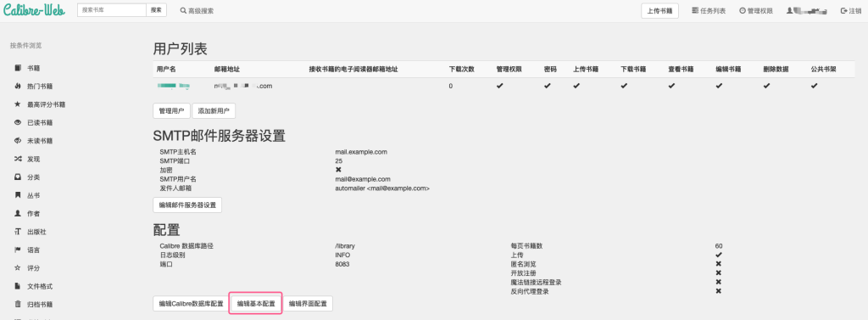Click the fire icon for 热门书籍
Image resolution: width=868 pixels, height=320 pixels.
[18, 87]
